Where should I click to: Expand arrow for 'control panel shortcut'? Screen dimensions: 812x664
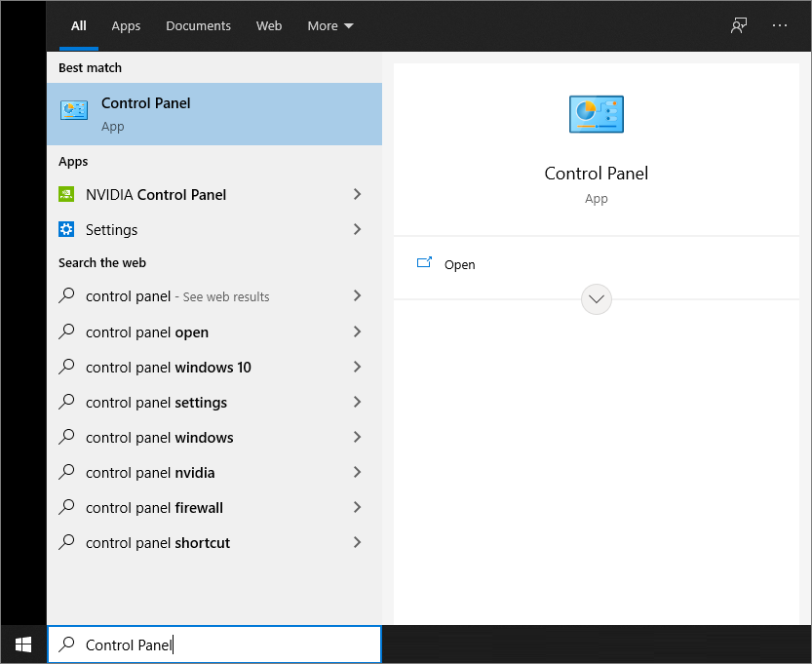coord(357,542)
